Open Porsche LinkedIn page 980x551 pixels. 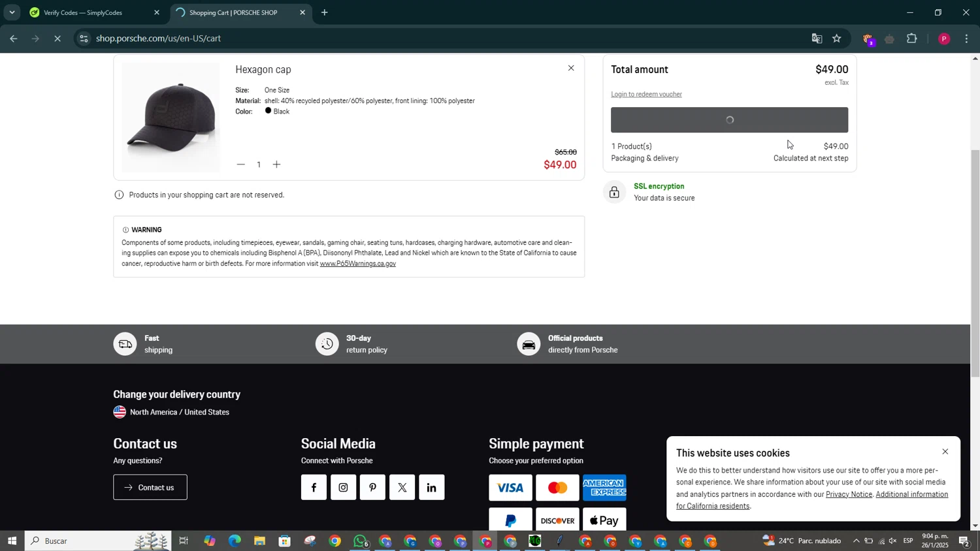(x=431, y=487)
